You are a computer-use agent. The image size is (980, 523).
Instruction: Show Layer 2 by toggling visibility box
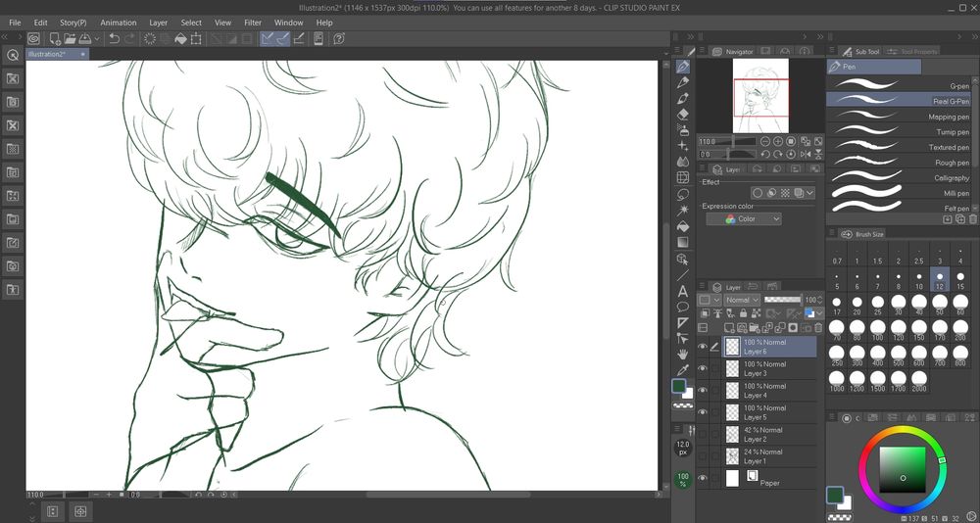pos(703,434)
